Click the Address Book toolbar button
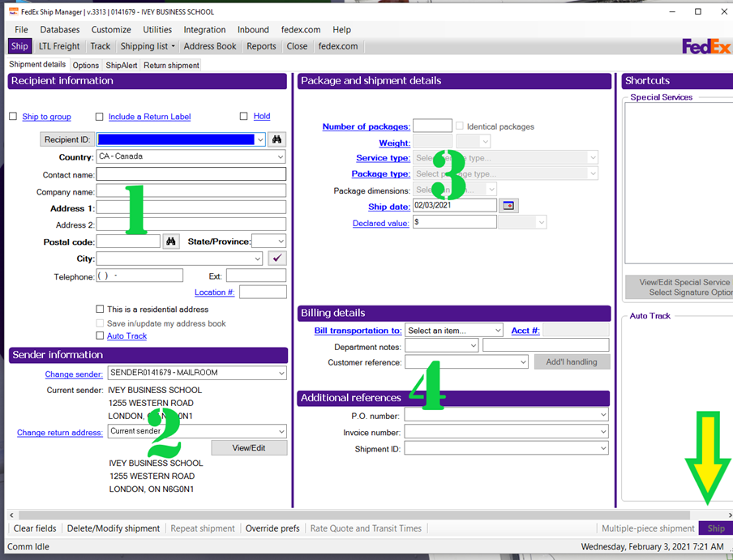 [x=210, y=46]
